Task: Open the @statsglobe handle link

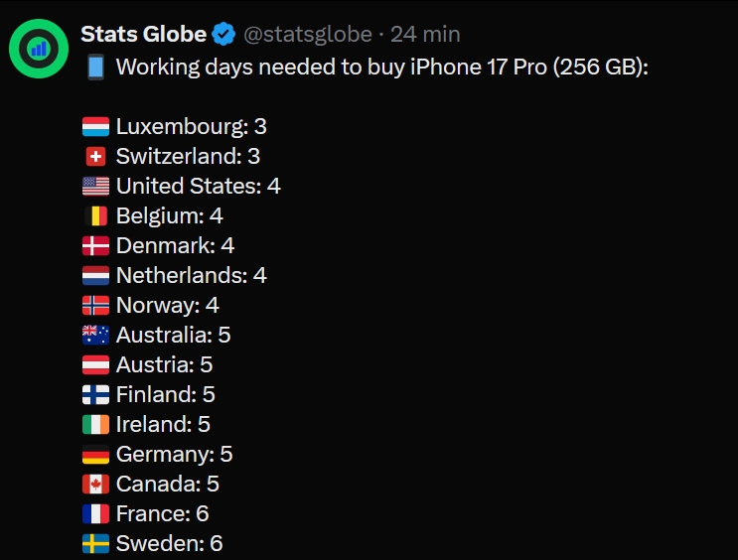Action: click(x=307, y=35)
